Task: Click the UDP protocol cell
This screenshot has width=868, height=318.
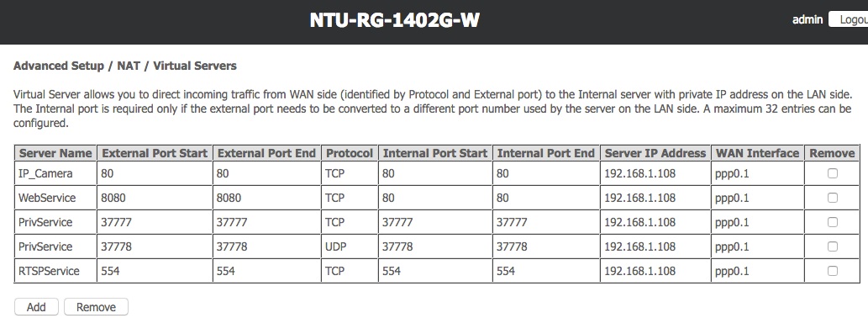Action: 350,246
